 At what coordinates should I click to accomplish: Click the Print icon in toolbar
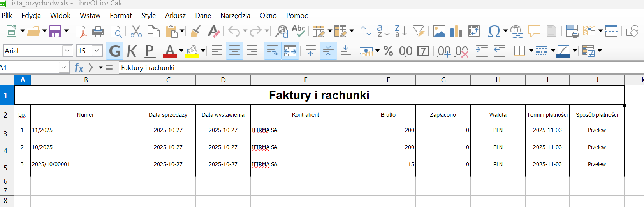(98, 31)
